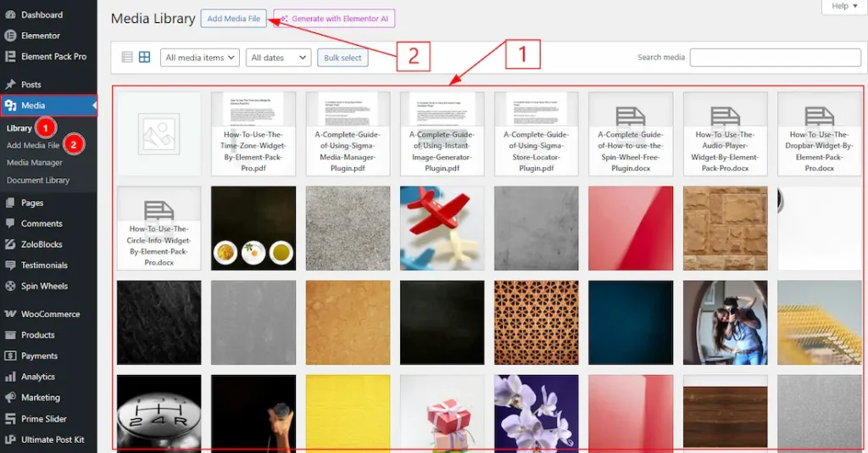The height and width of the screenshot is (453, 868).
Task: Click the Bulk select button
Action: 342,58
